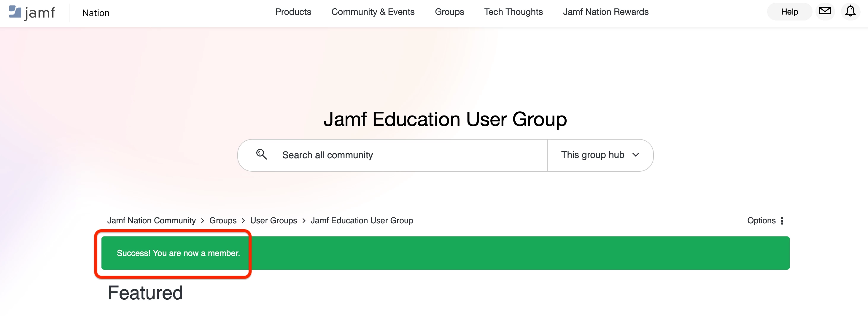Expand the This group hub dropdown
The width and height of the screenshot is (868, 316).
click(x=600, y=155)
